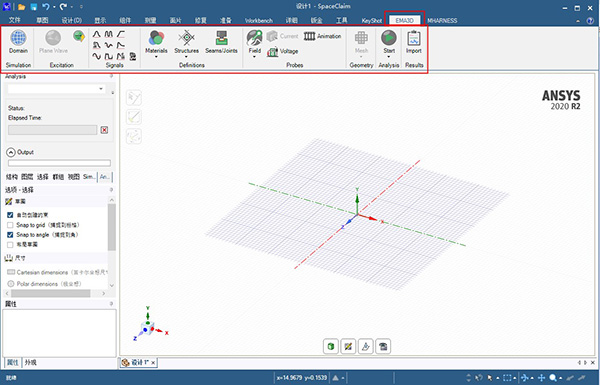Click the Output text field below Output

(59, 163)
